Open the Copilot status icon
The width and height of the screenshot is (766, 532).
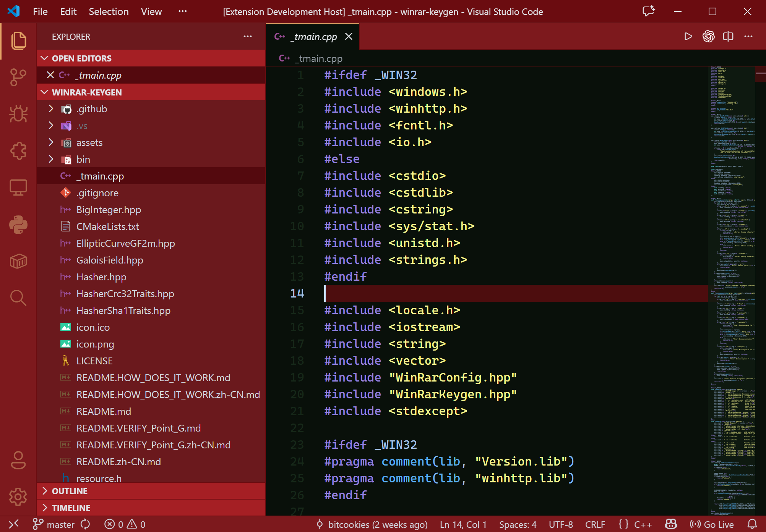(x=671, y=524)
